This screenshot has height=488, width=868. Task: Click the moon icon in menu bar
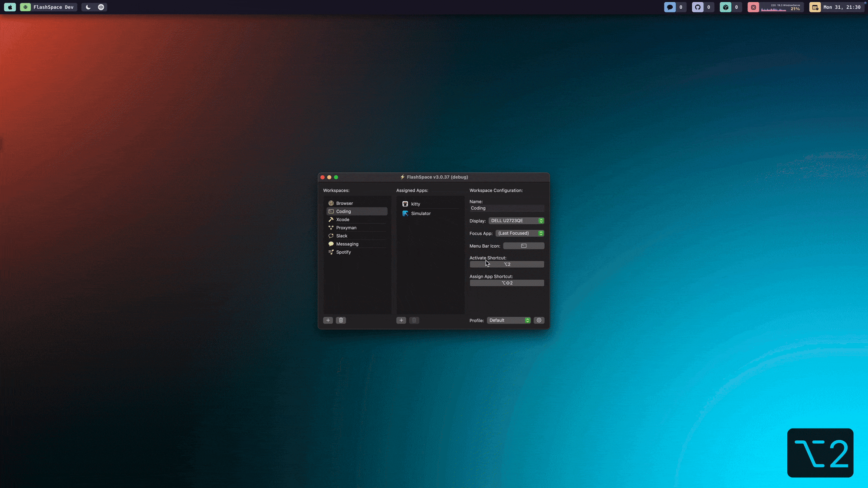(x=88, y=7)
